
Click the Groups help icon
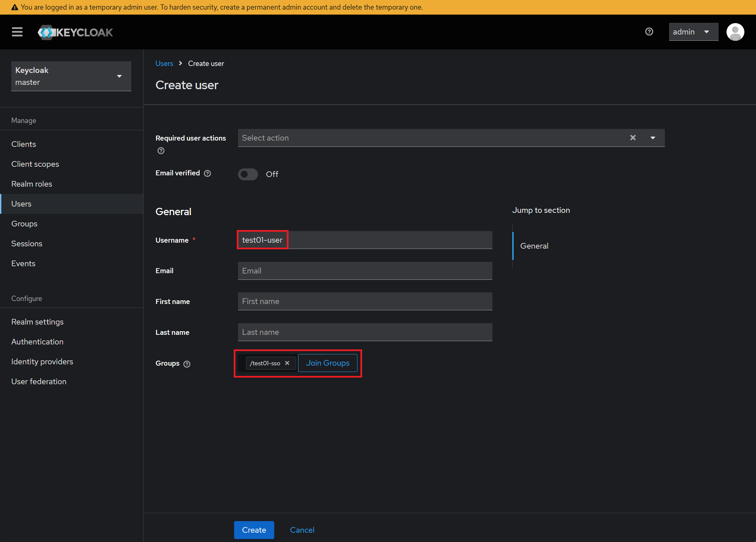point(187,364)
